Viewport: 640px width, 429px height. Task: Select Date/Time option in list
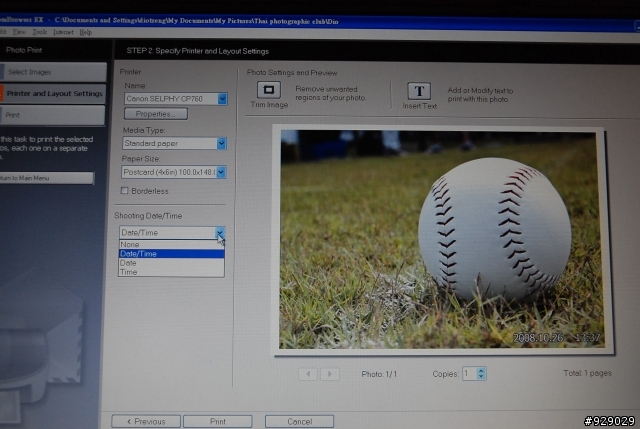pyautogui.click(x=171, y=253)
